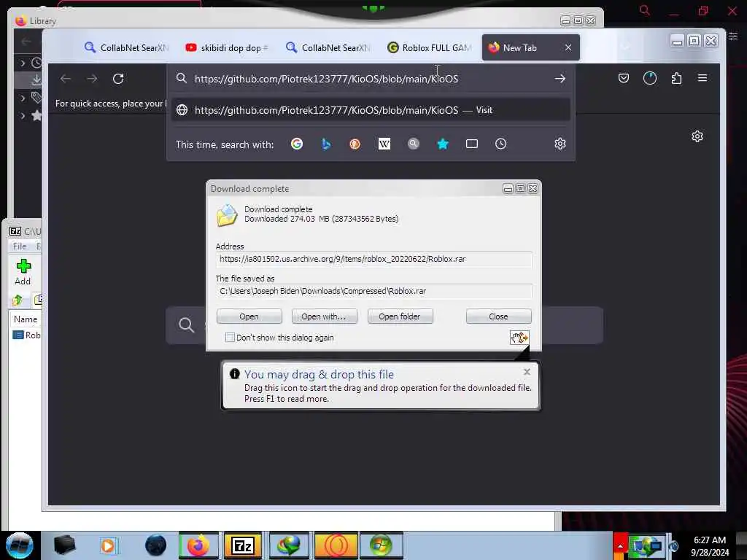
Task: Click the download Address field
Action: pos(374,259)
